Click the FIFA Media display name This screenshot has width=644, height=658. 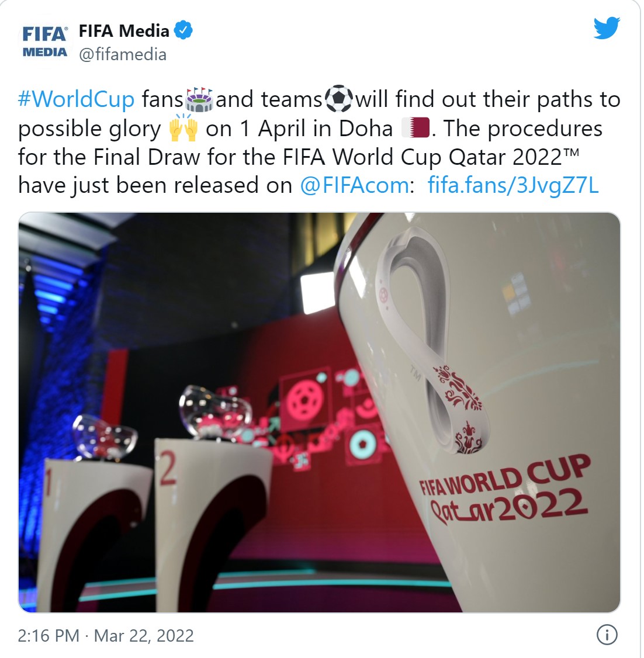(124, 30)
